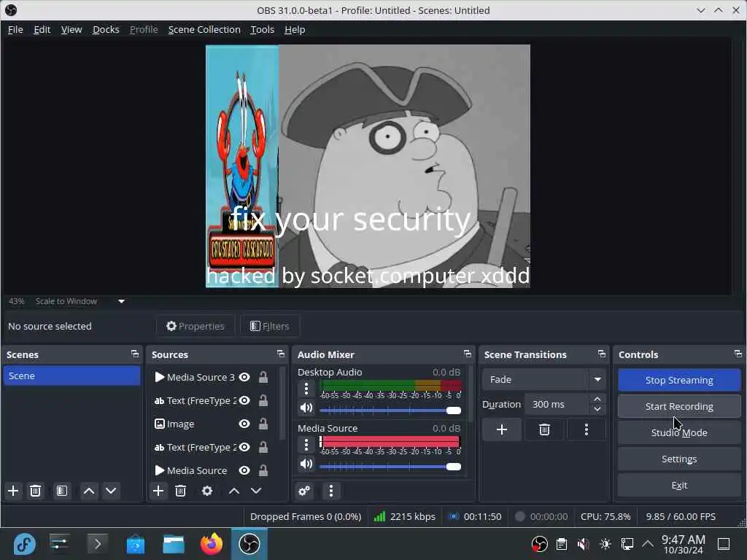Open the file manager from taskbar
The width and height of the screenshot is (747, 560).
(174, 544)
